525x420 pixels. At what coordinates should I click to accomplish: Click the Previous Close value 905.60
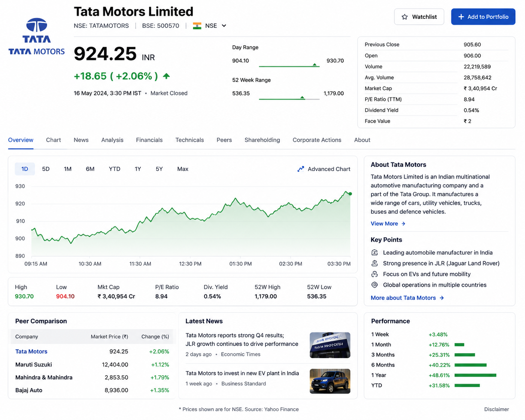click(472, 45)
